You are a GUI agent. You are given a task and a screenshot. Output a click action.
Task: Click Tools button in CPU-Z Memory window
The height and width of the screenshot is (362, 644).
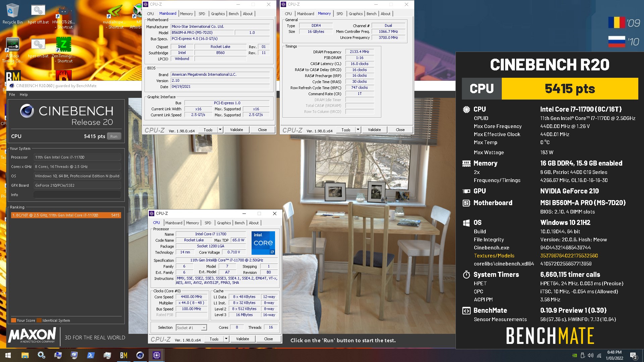[346, 130]
